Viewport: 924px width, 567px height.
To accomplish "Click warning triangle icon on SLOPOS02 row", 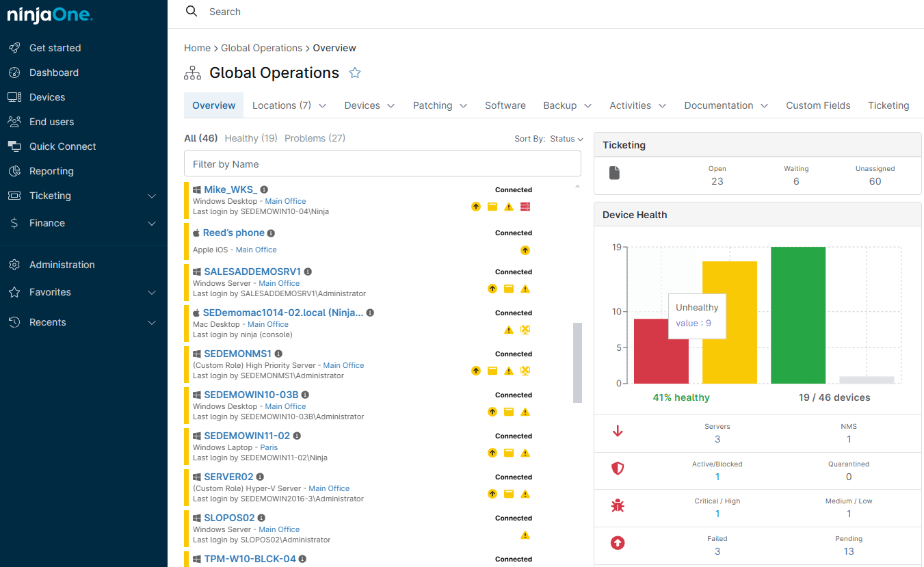I will (525, 535).
